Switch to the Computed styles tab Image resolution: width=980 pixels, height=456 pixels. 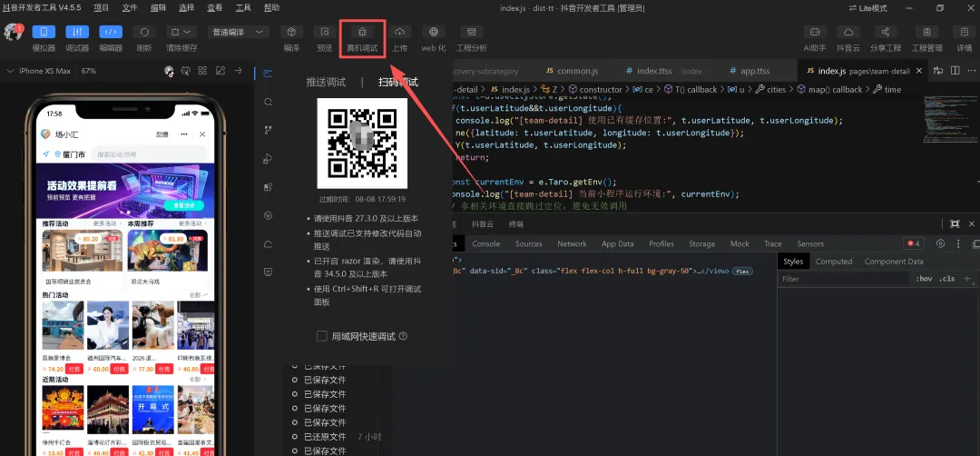[x=834, y=262]
